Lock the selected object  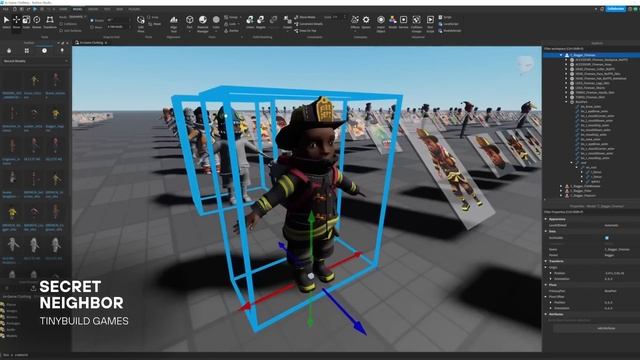pyautogui.click(x=231, y=24)
